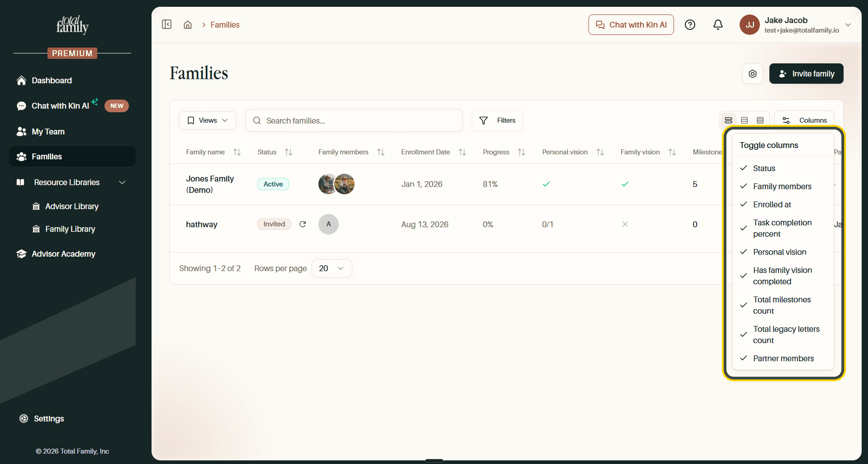Viewport: 868px width, 464px height.
Task: Click hathway member avatar A
Action: coord(328,224)
